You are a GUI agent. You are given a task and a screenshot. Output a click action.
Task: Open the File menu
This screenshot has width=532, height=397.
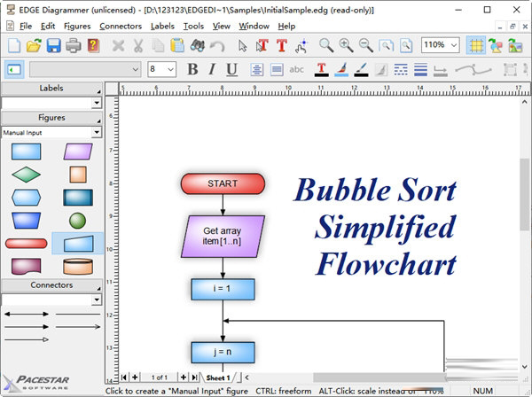coord(26,26)
